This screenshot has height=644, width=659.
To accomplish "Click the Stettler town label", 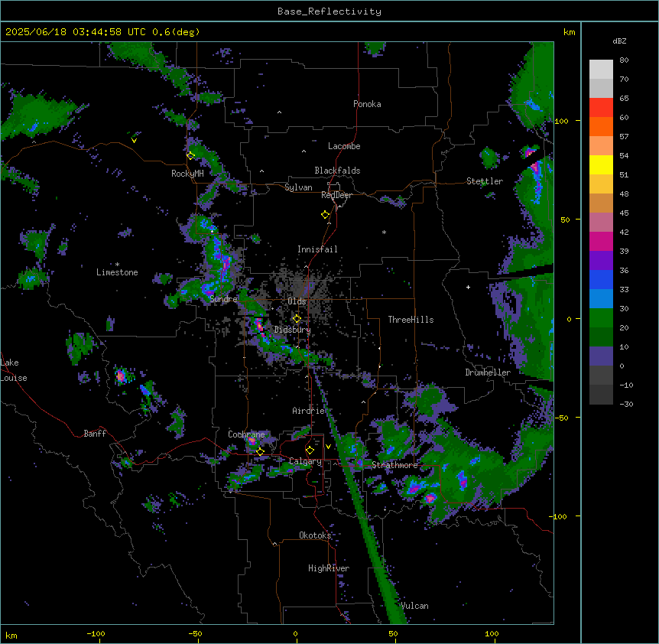I will (485, 181).
